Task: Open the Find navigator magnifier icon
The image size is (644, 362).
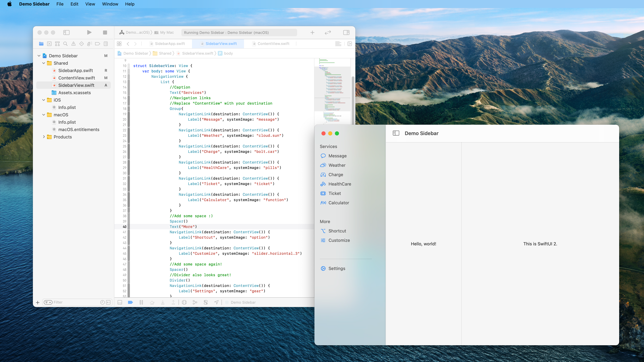Action: point(65,44)
